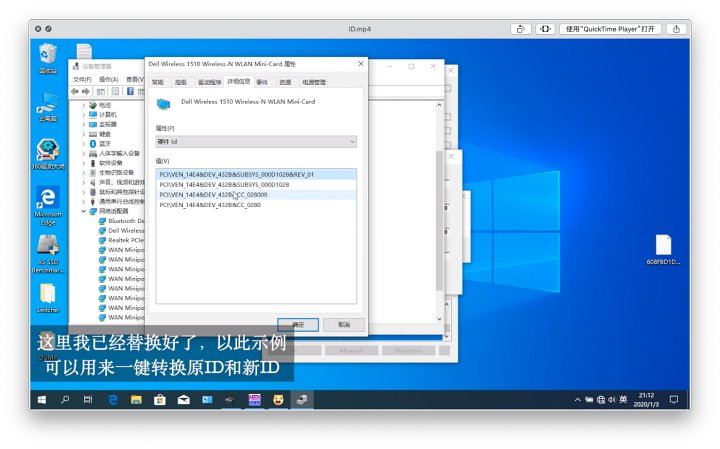Expand the 蓝牙 tree node
Screen dimensions: 720x449
tap(84, 143)
